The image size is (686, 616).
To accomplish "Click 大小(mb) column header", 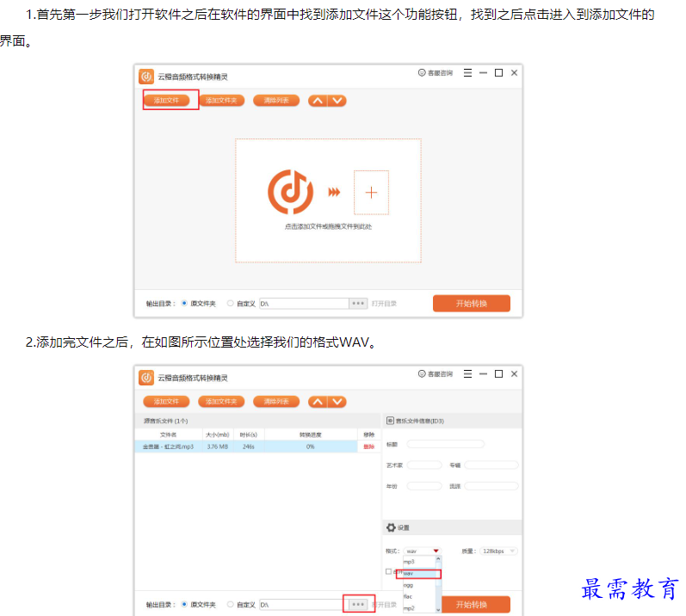I will pos(218,434).
